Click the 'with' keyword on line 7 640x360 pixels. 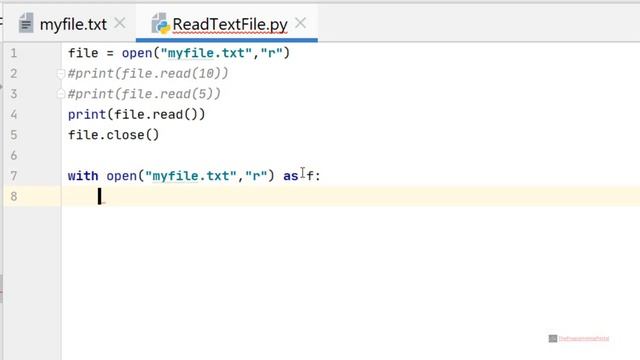point(83,176)
